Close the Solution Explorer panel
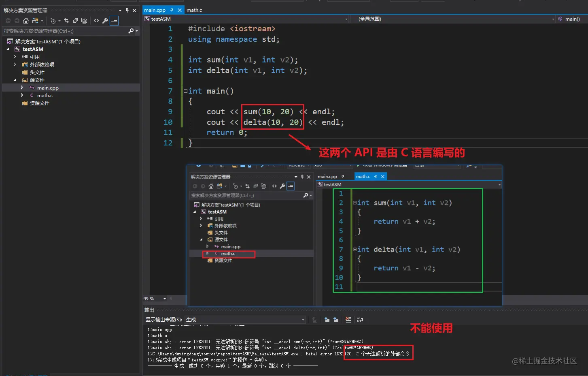Viewport: 588px width, 376px height. [x=134, y=11]
